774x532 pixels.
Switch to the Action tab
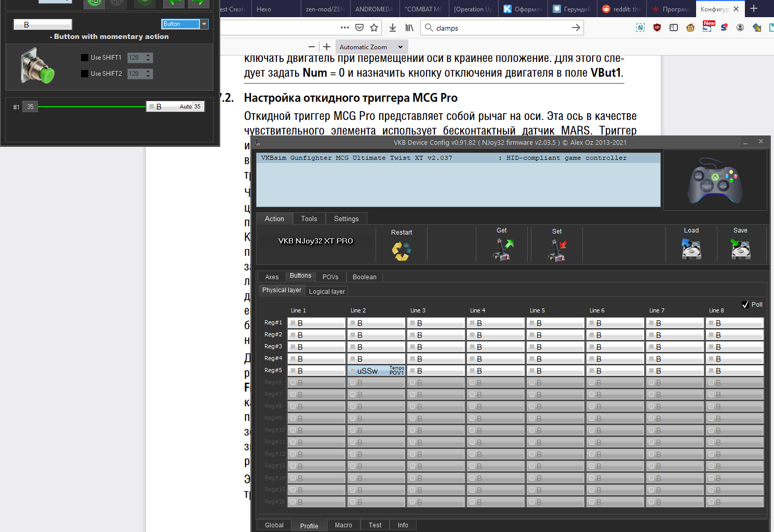274,219
